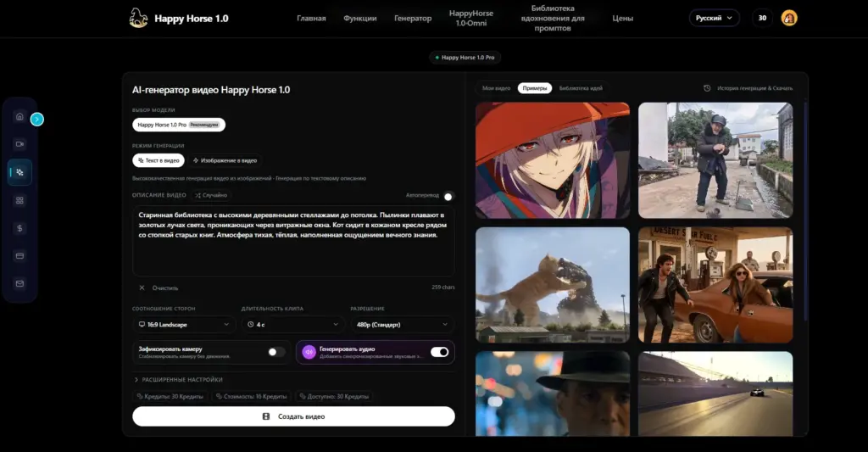
Task: Click the Happy Horse rocking horse logo
Action: point(138,18)
